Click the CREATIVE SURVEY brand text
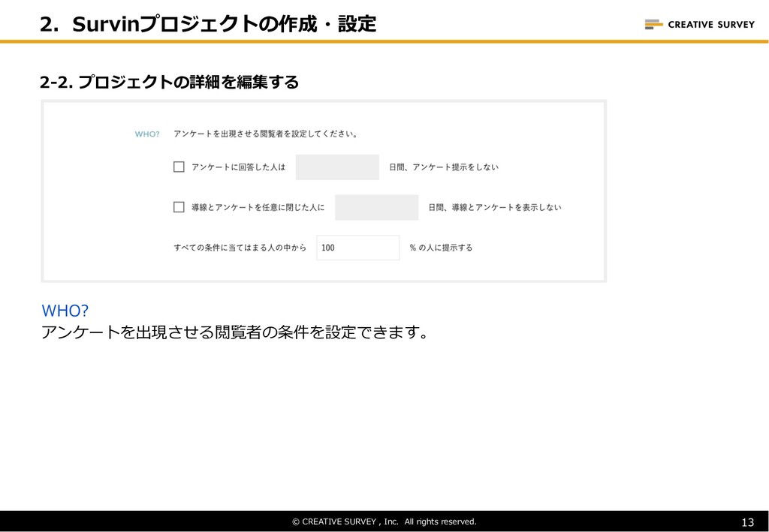Image resolution: width=769 pixels, height=532 pixels. pyautogui.click(x=711, y=25)
